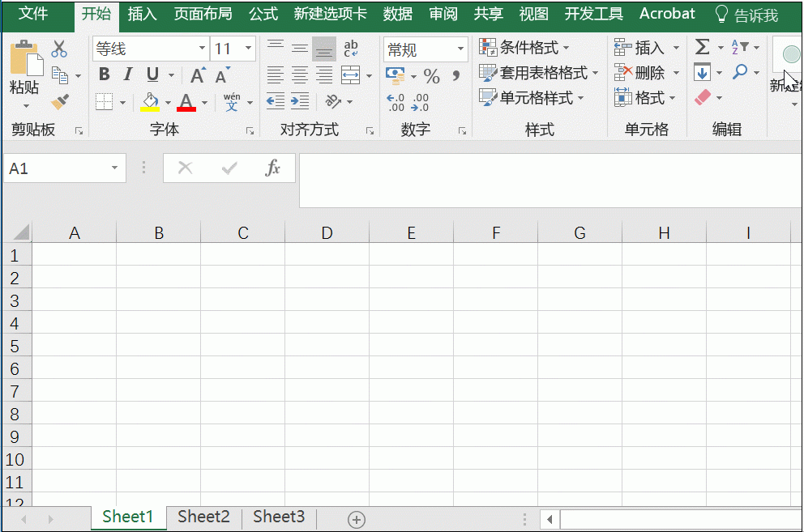
Task: Toggle bold formatting
Action: (x=104, y=74)
